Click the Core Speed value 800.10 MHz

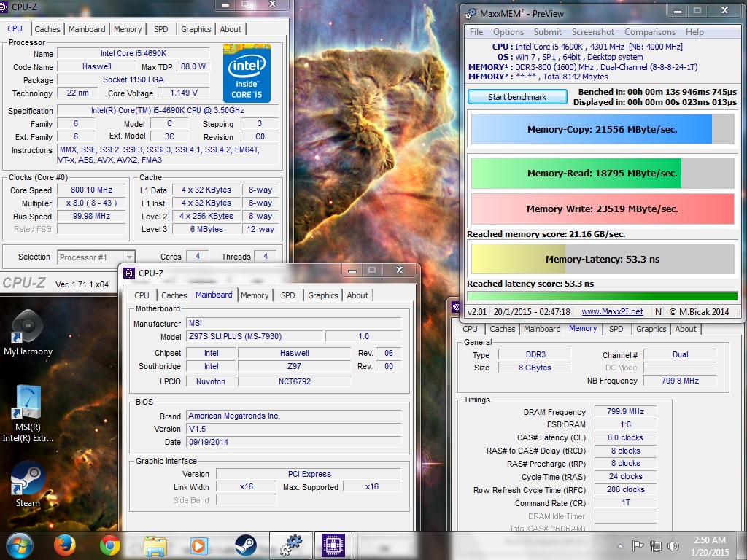tap(91, 190)
